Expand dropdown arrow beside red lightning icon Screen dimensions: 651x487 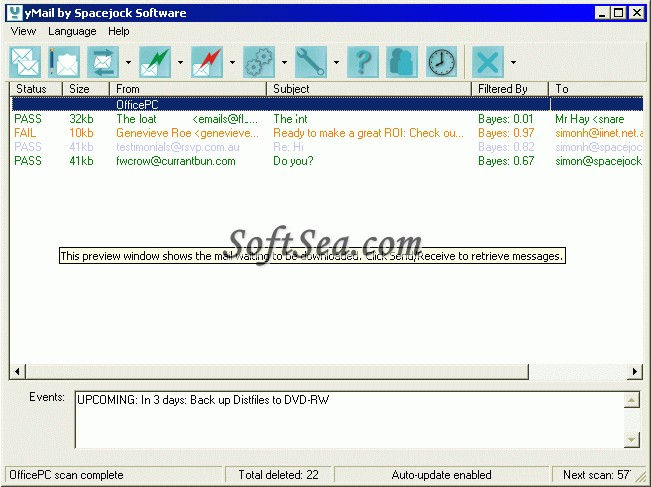232,62
